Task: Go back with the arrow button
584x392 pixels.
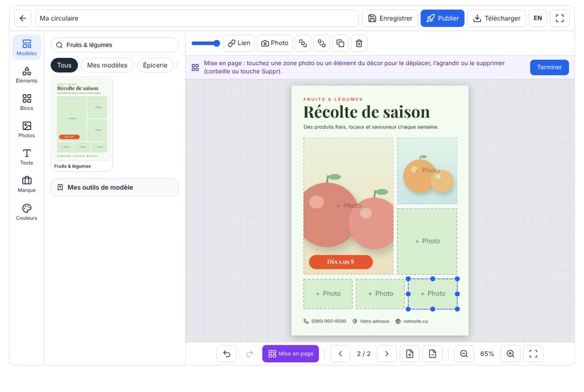Action: coord(23,18)
